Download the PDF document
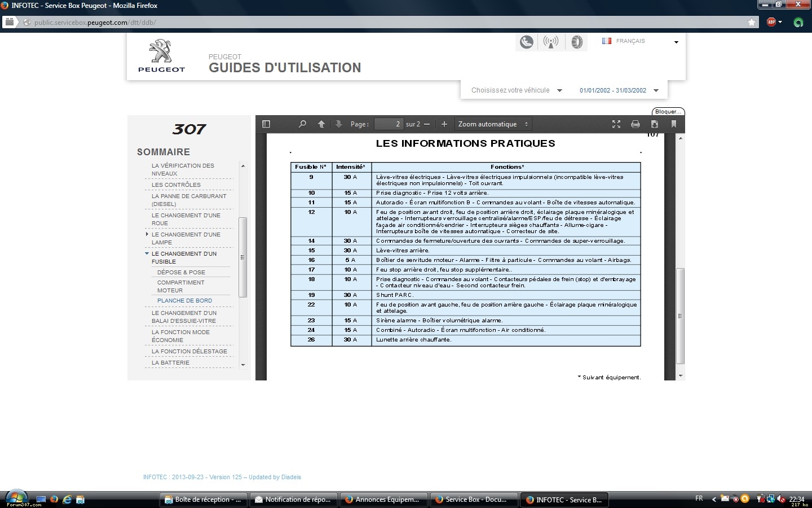 pos(655,124)
